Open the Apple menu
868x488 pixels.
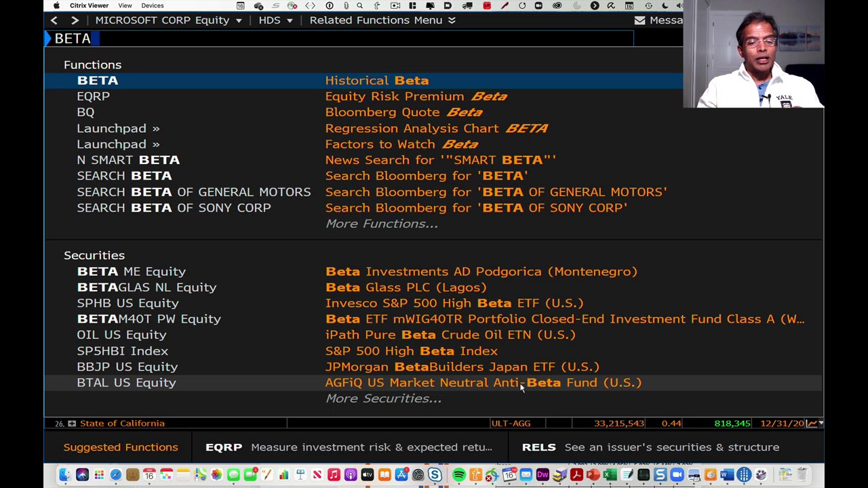tap(56, 5)
